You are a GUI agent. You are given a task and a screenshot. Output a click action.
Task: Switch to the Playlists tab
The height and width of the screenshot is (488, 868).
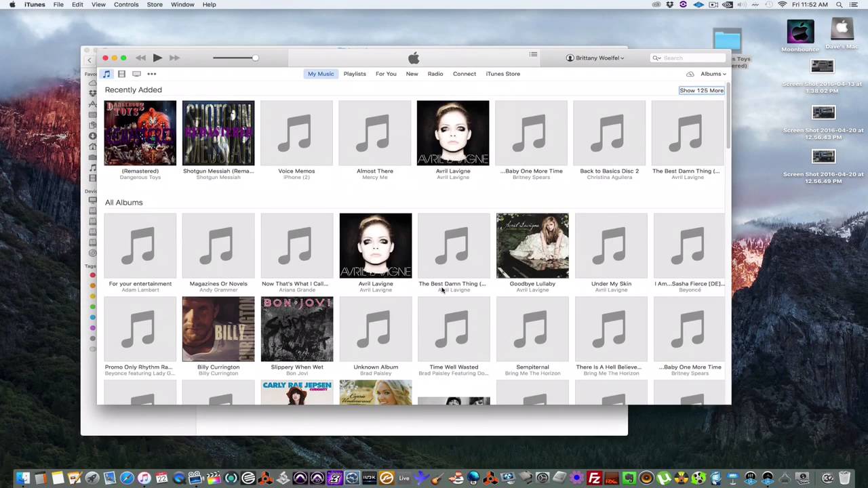pyautogui.click(x=355, y=74)
